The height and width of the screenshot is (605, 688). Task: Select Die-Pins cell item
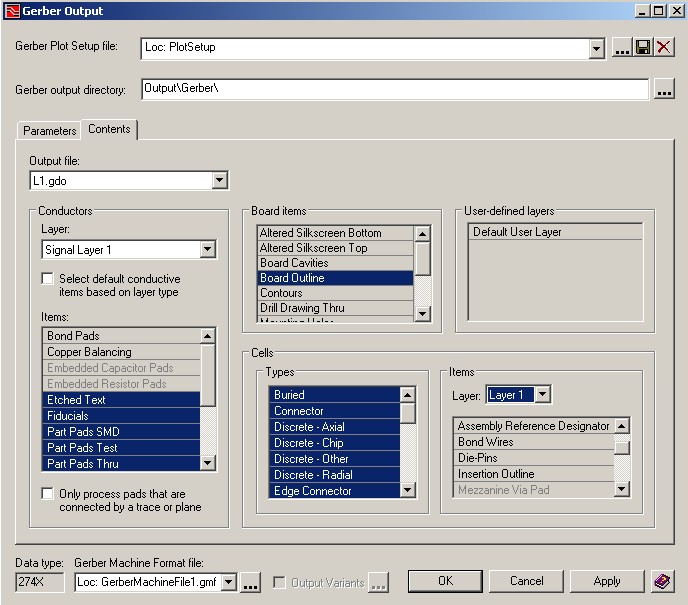coord(534,458)
